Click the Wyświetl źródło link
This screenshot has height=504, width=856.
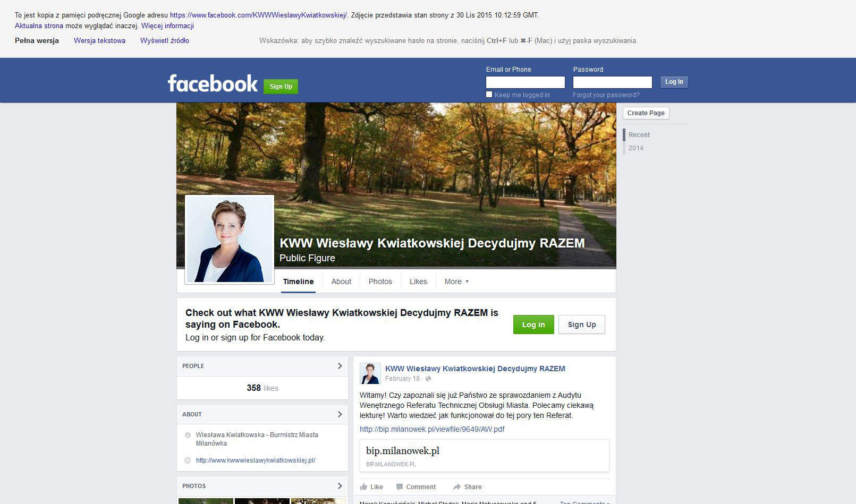click(x=165, y=40)
